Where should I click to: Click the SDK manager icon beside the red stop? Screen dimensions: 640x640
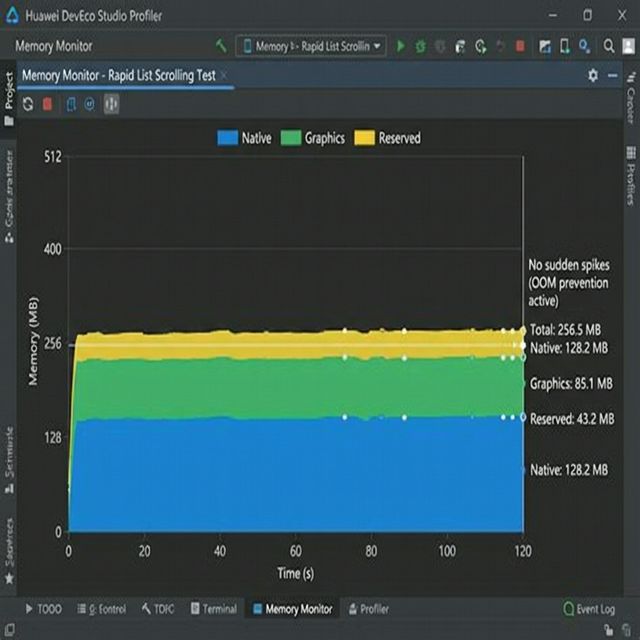tap(544, 46)
